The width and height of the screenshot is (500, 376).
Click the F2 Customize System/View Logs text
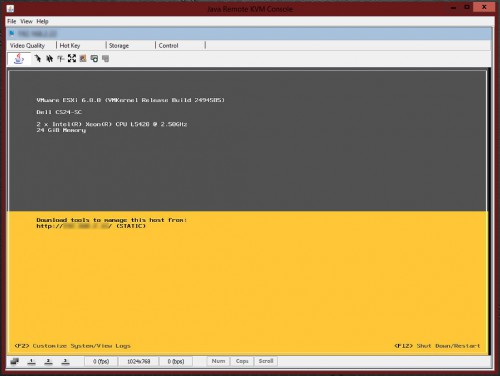tap(72, 346)
